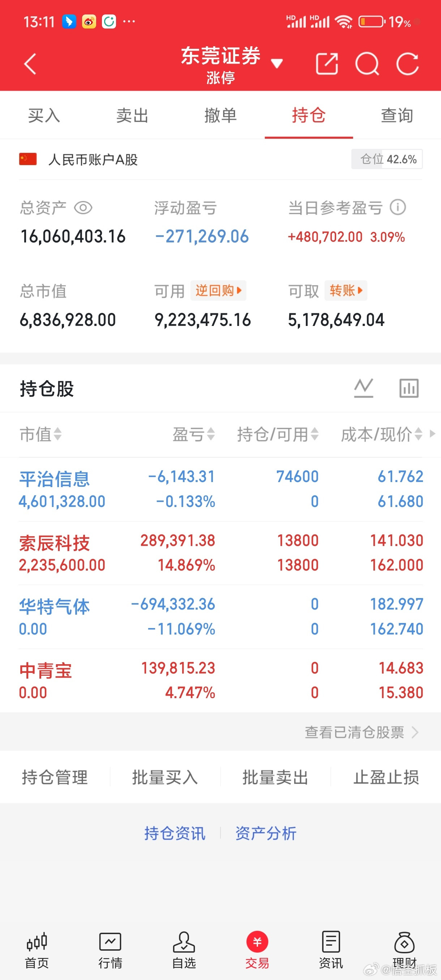Sort holdings by 持仓/可用 column
This screenshot has width=441, height=980.
coord(278,434)
